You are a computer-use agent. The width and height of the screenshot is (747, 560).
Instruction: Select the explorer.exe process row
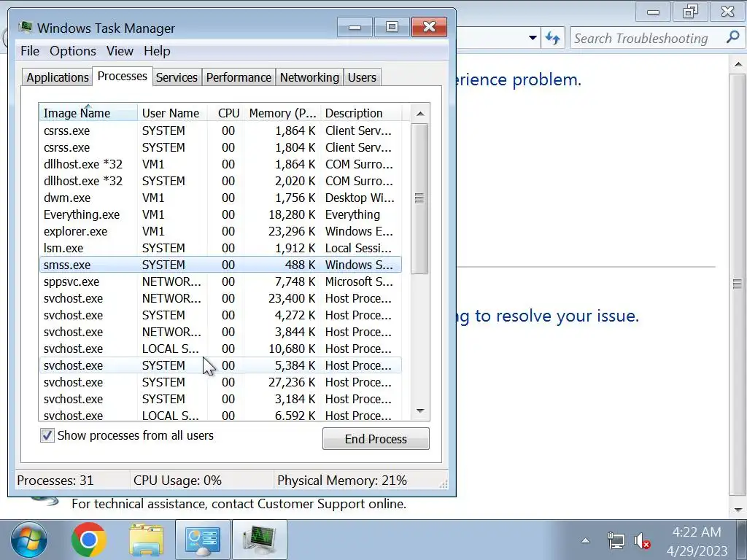[220, 231]
